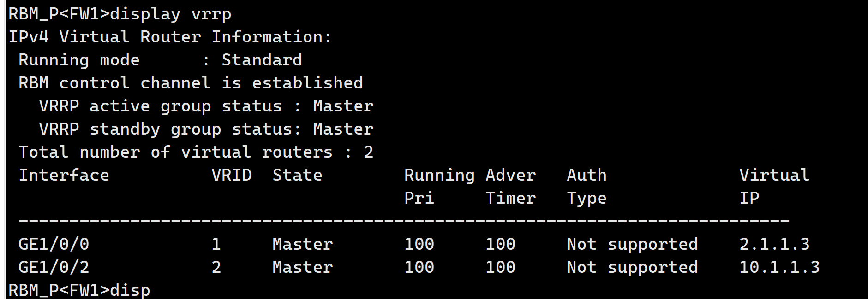Click the 'RBM control channel is established' line
Screen dimensions: 868x299
tap(191, 83)
